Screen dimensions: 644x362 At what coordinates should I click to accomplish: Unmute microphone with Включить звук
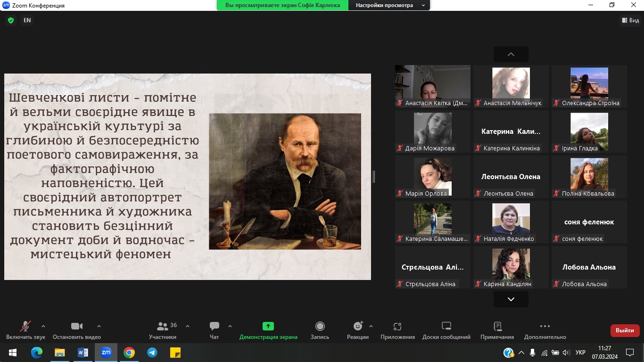point(25,330)
